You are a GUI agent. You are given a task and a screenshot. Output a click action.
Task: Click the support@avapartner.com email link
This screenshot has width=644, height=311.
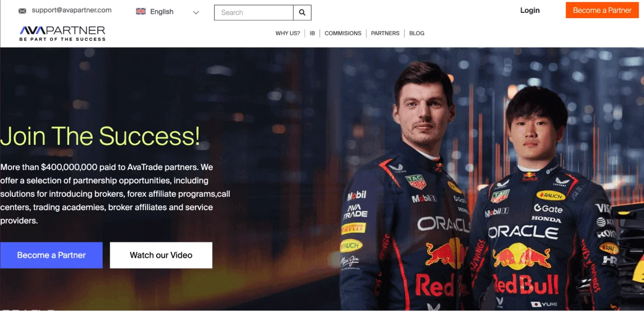pos(72,10)
